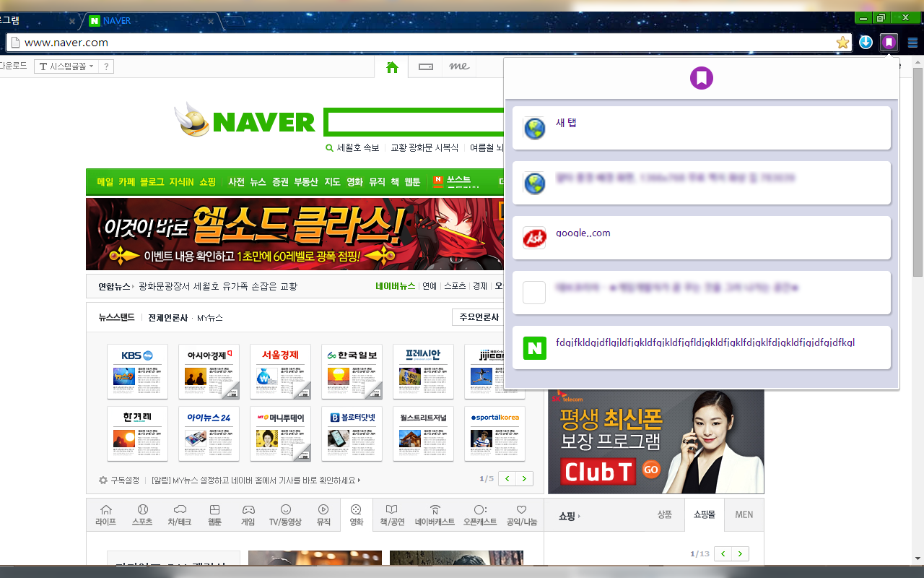
Task: Open the 오픈캐스트 icon category
Action: 480,515
